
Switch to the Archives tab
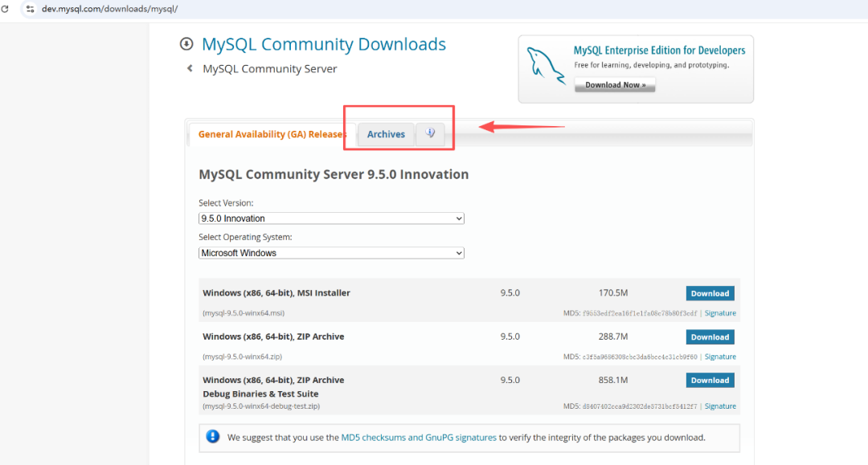tap(386, 134)
